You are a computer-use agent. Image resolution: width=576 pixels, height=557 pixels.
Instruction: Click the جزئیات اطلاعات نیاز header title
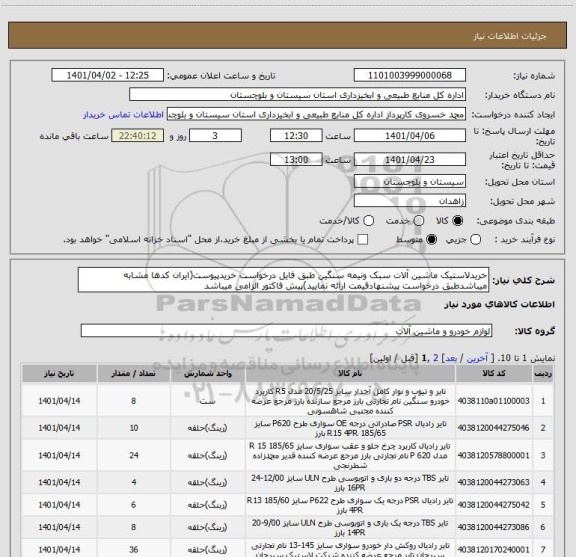point(510,36)
